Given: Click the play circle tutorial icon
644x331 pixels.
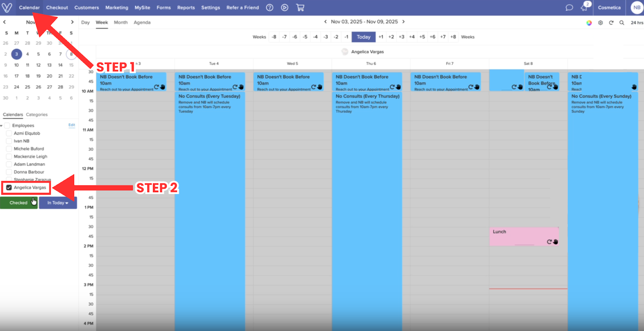Looking at the screenshot, I should point(285,8).
